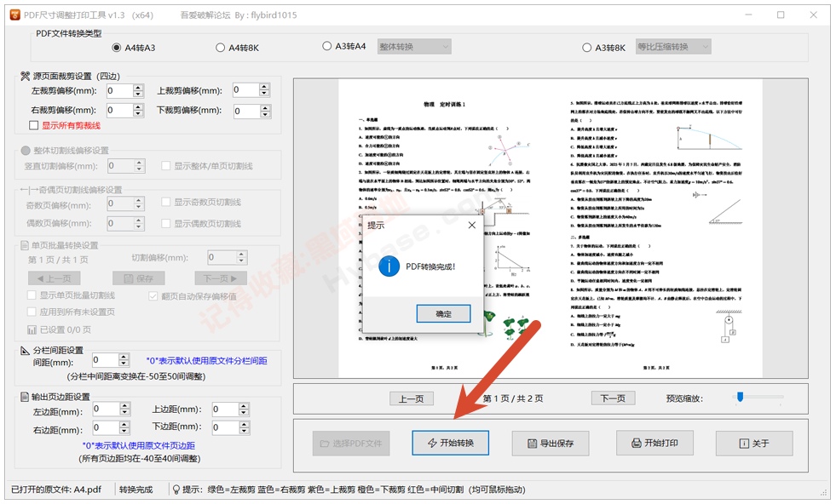Select the A3转A4 radio option
This screenshot has width=836, height=504.
point(344,46)
